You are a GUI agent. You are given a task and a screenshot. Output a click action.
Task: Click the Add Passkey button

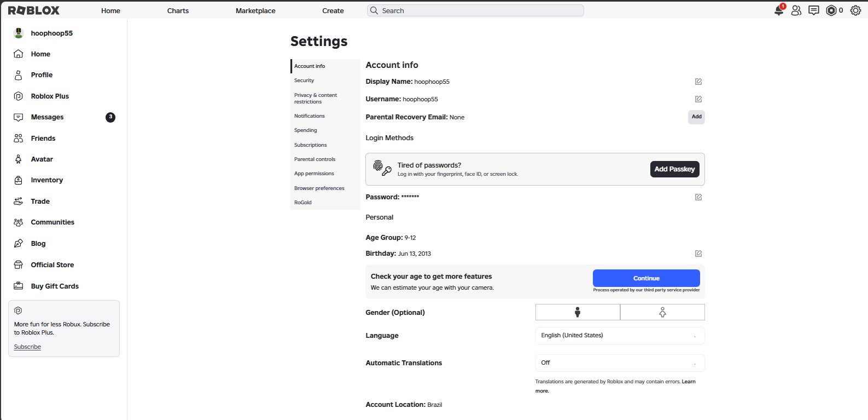tap(674, 169)
